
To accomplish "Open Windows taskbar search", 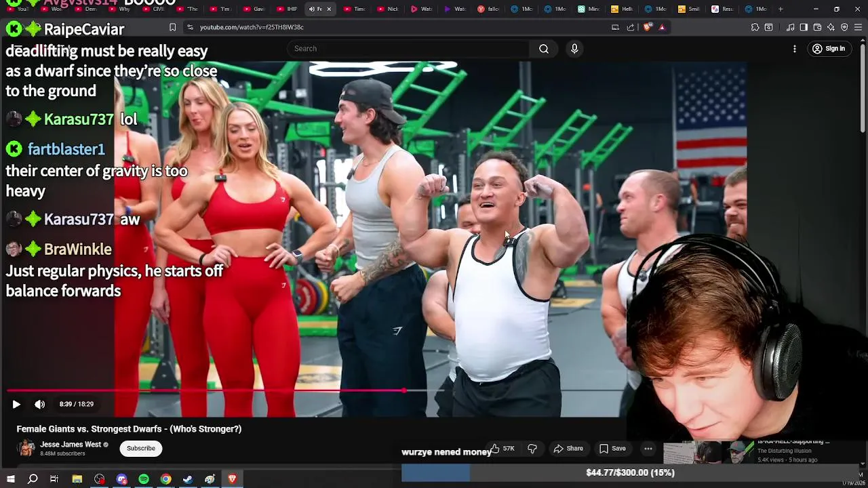I will [x=33, y=479].
